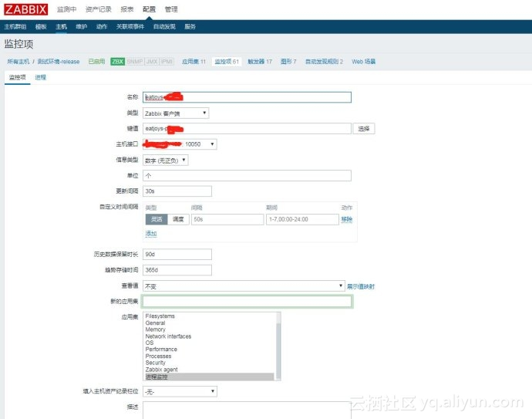Open 自动发现规则 2 link

tap(324, 62)
